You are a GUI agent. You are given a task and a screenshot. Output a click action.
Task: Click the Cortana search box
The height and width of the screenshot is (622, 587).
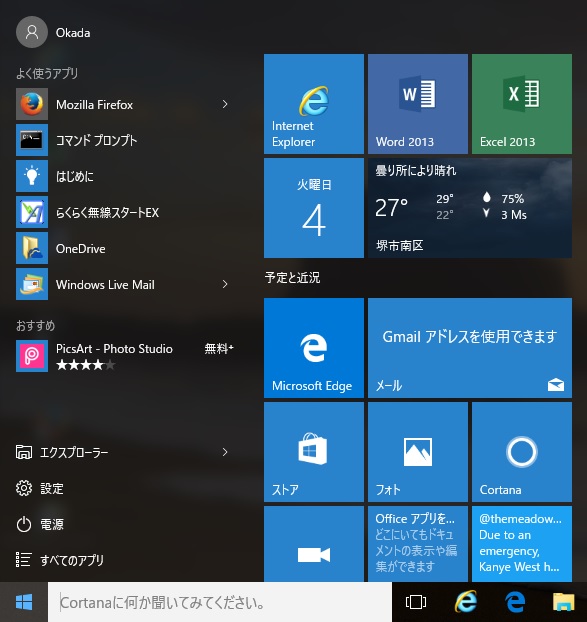220,602
